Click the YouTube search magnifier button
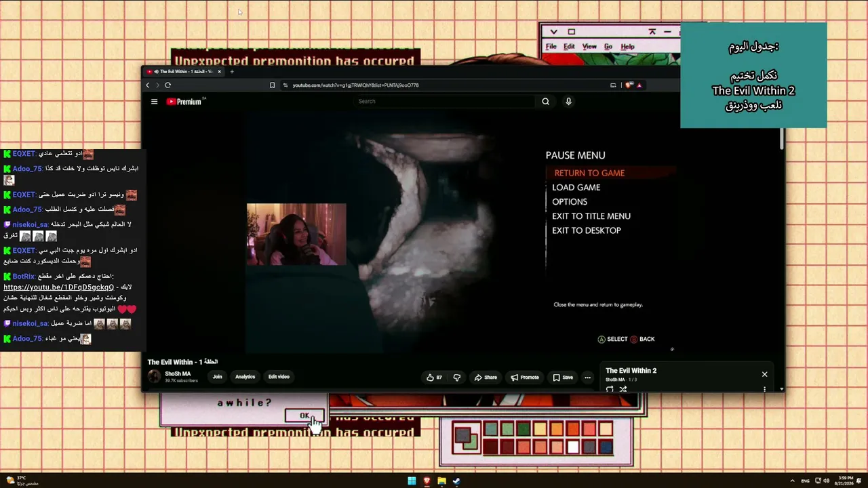 (x=545, y=102)
